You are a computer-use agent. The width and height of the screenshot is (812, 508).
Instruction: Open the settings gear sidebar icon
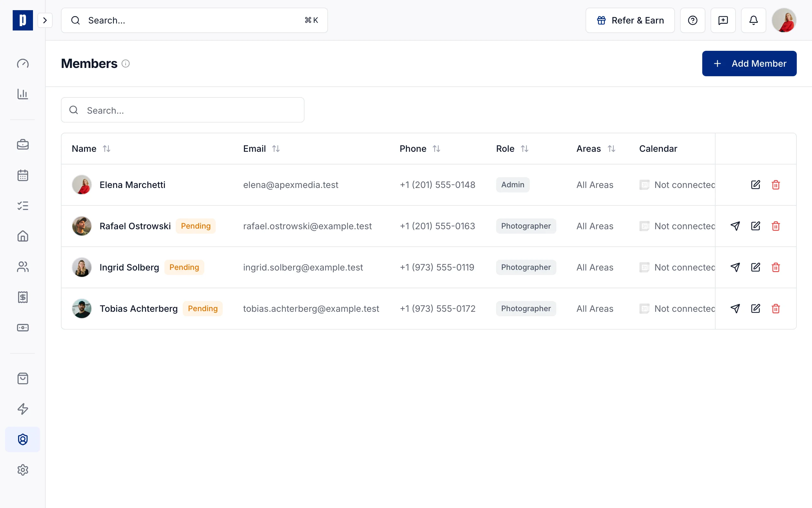pos(23,470)
